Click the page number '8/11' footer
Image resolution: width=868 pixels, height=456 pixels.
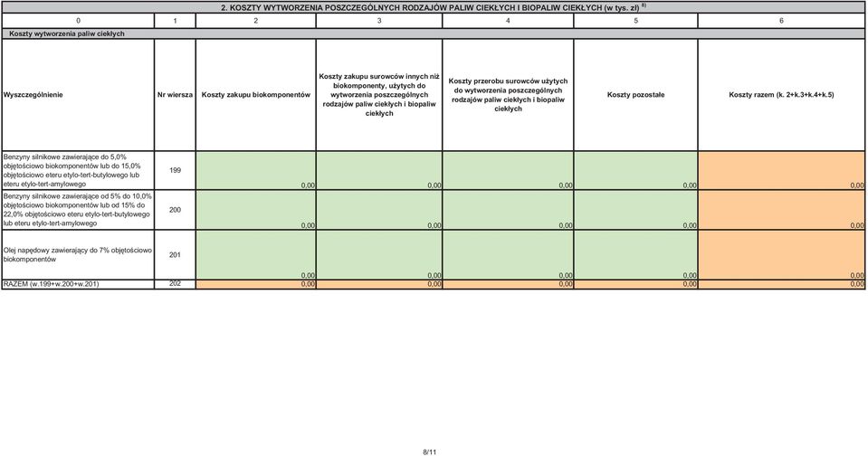[430, 452]
